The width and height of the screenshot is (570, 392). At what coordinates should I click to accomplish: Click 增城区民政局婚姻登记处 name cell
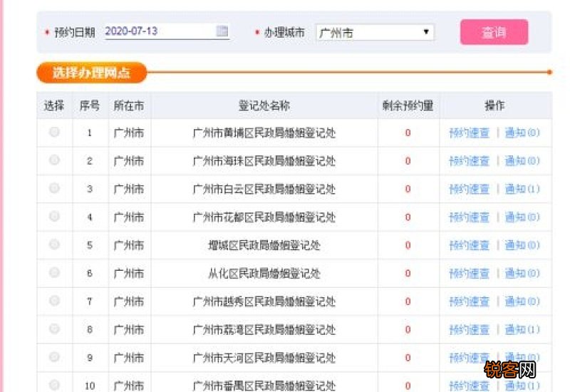pos(264,245)
